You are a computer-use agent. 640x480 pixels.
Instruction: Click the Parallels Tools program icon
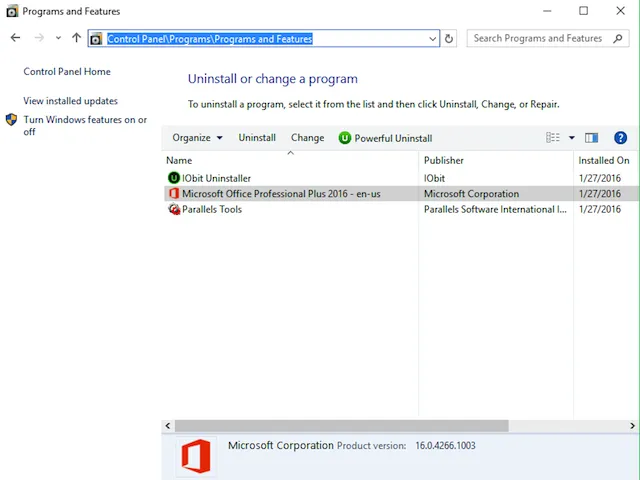174,209
